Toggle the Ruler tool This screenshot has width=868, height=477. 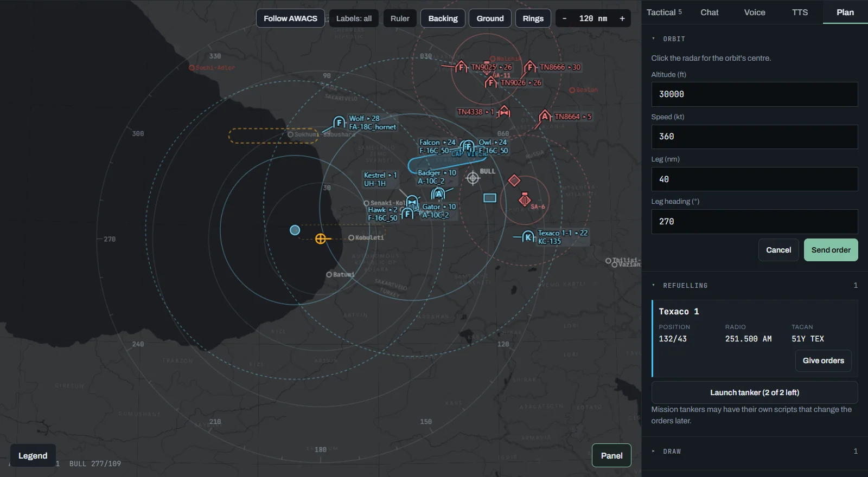400,18
